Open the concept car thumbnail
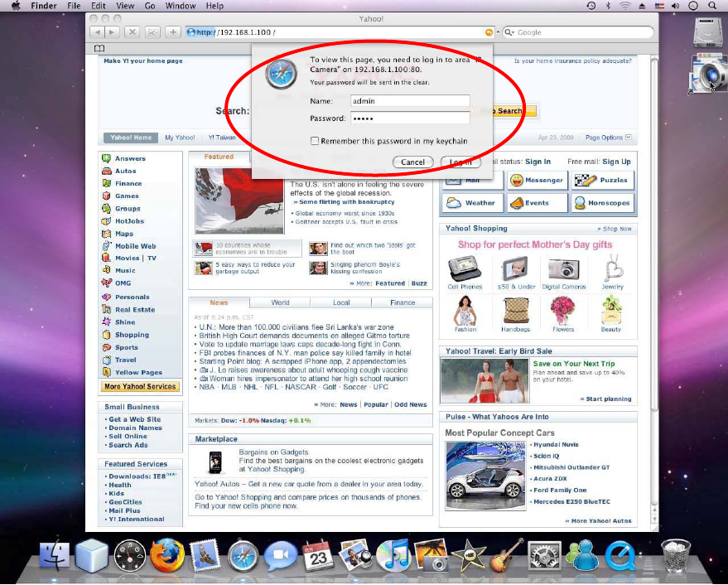728x585 pixels. 485,476
